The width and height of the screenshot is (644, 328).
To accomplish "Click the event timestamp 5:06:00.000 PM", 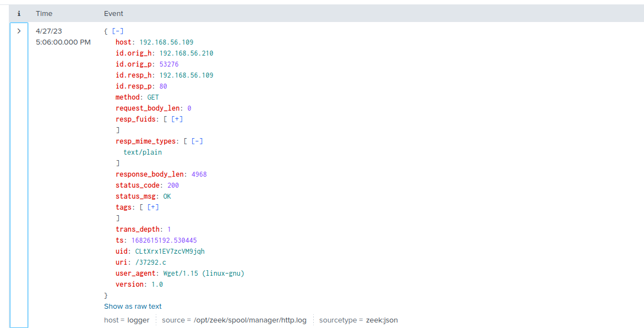I will click(62, 41).
